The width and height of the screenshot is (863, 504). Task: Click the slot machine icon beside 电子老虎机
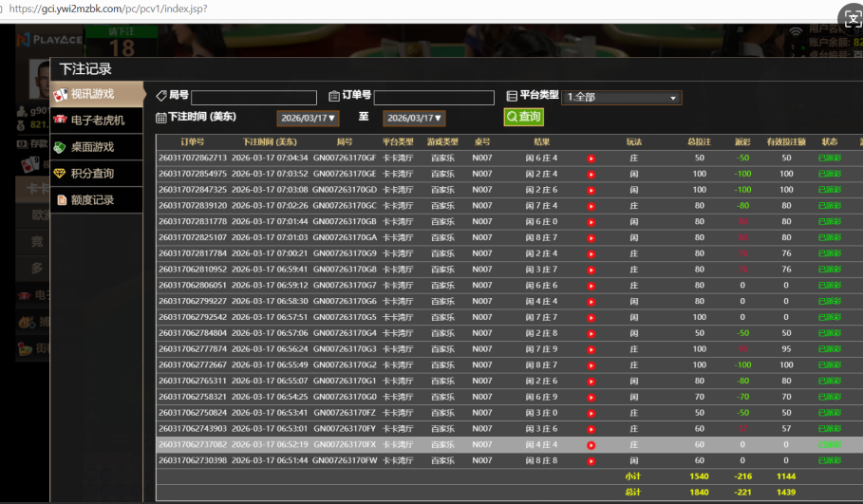coord(61,121)
